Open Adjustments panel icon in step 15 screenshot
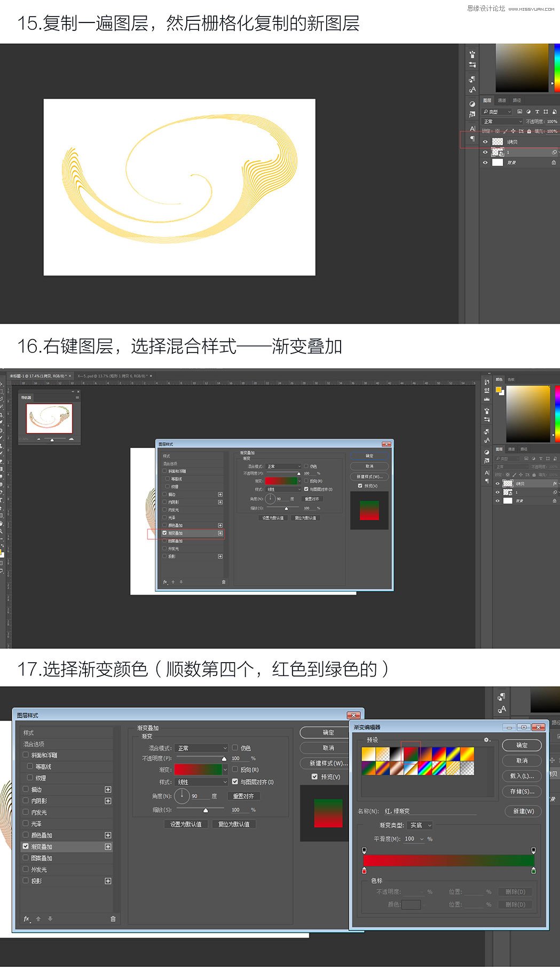Viewport: 560px width, 967px height. 472,104
